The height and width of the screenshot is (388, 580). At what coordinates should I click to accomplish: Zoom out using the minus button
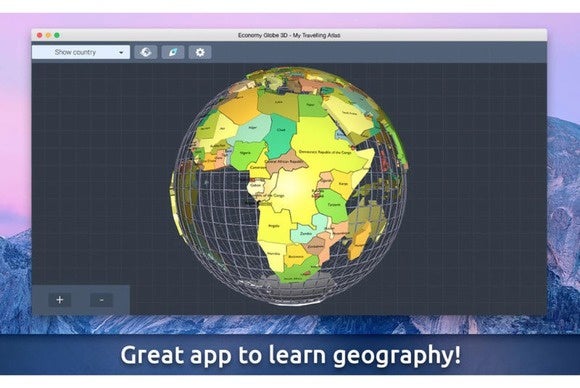[x=101, y=300]
